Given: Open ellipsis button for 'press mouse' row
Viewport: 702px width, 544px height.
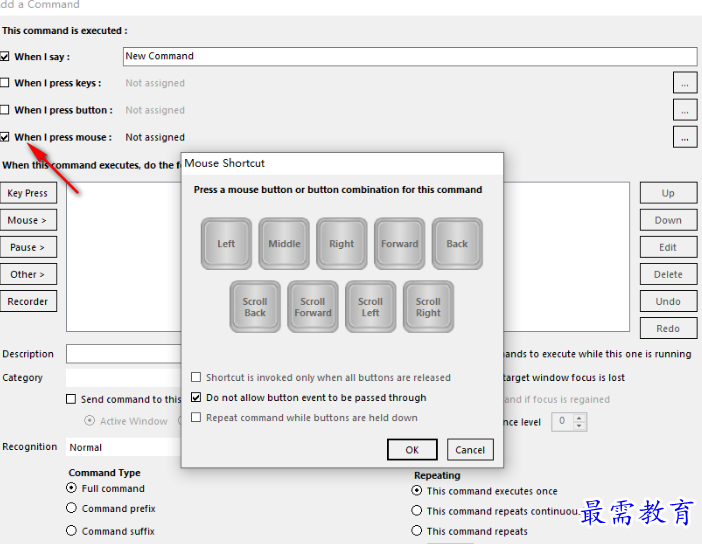Looking at the screenshot, I should coord(685,137).
